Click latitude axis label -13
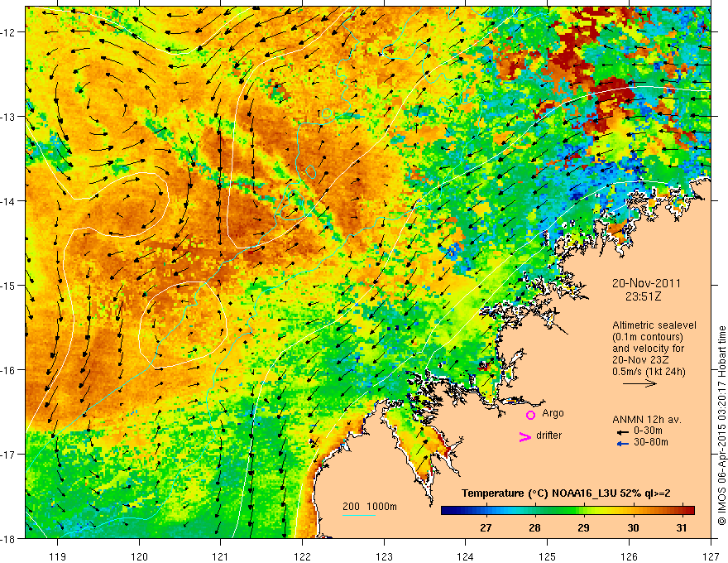 (x=8, y=117)
